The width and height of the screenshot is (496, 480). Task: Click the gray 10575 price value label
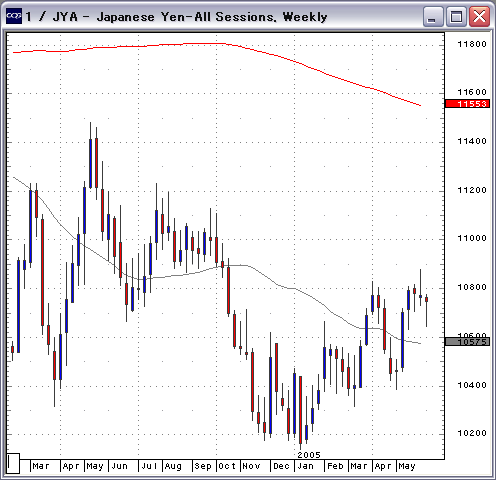(x=467, y=342)
